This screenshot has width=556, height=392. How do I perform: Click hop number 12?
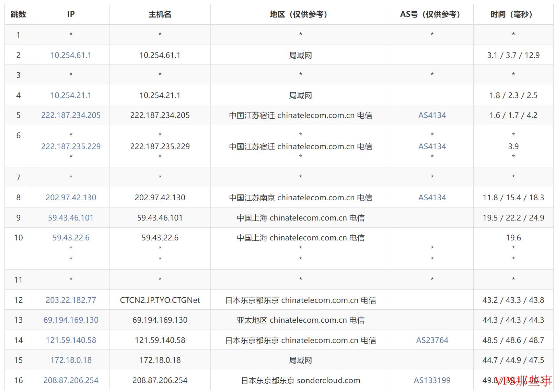[x=19, y=300]
